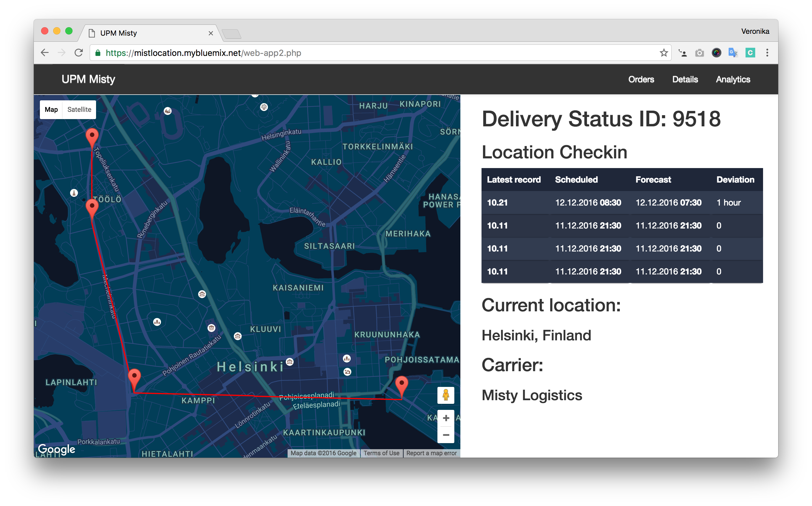Switch map to Satellite view
The height and width of the screenshot is (506, 812).
pyautogui.click(x=79, y=109)
